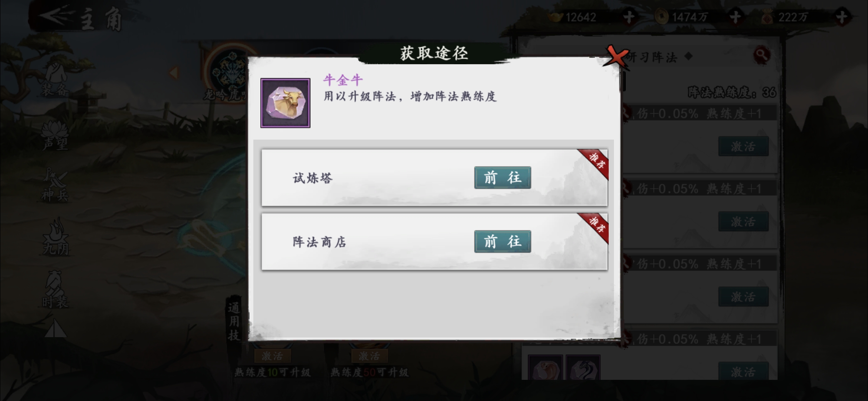Click 激活 above 熟练度10可升级
Image resolution: width=868 pixels, height=401 pixels.
click(x=272, y=356)
